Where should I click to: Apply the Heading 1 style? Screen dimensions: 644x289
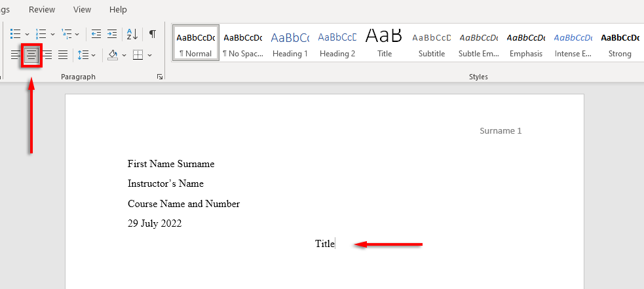290,43
